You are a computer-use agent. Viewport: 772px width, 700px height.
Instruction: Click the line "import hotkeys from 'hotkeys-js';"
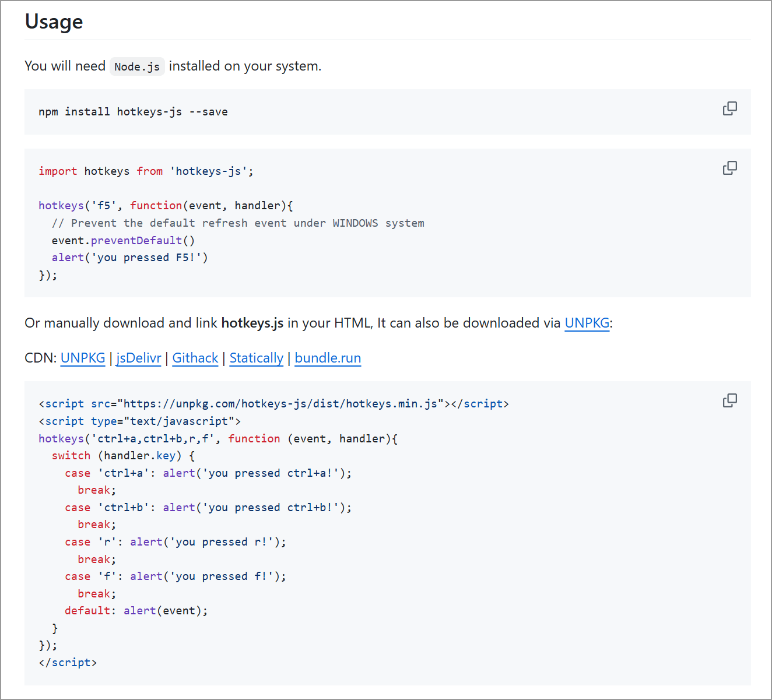click(x=146, y=171)
